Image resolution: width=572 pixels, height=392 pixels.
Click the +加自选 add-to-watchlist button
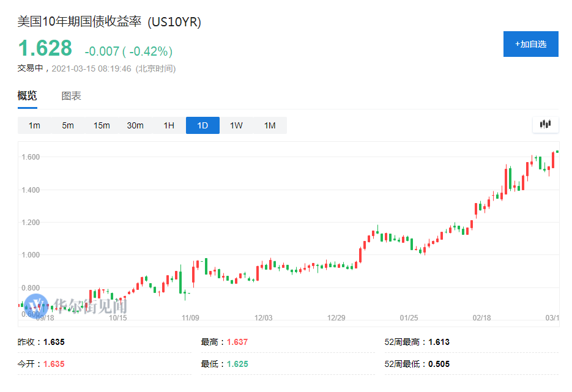(530, 44)
